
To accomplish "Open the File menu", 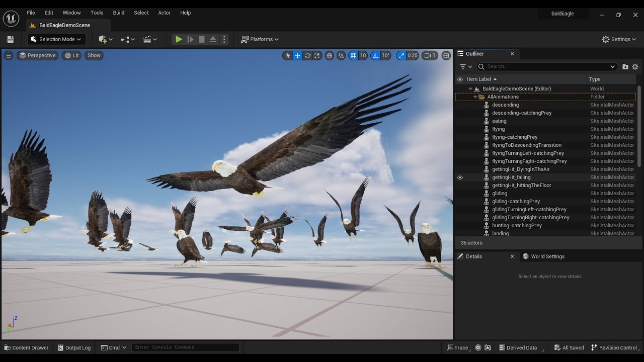I will [x=31, y=13].
